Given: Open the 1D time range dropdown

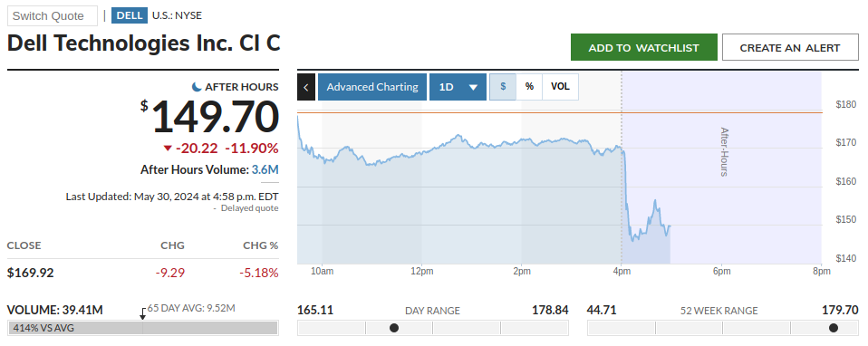Looking at the screenshot, I should [458, 87].
